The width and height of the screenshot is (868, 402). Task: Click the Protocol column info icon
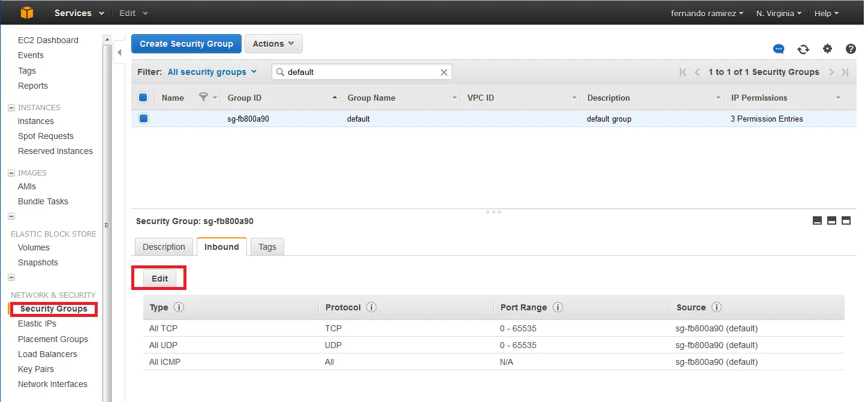371,307
